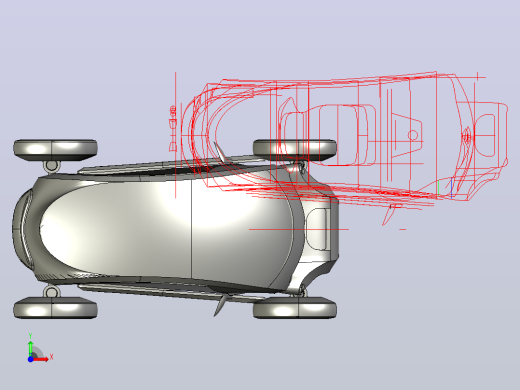Select the short blue line in the red sketch
Screen dimensions: 520x390
point(451,188)
